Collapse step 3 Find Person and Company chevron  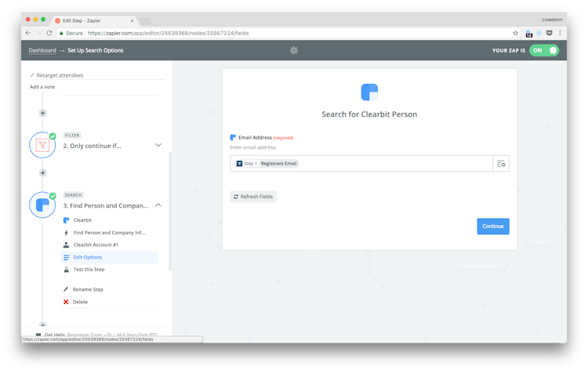pyautogui.click(x=158, y=205)
